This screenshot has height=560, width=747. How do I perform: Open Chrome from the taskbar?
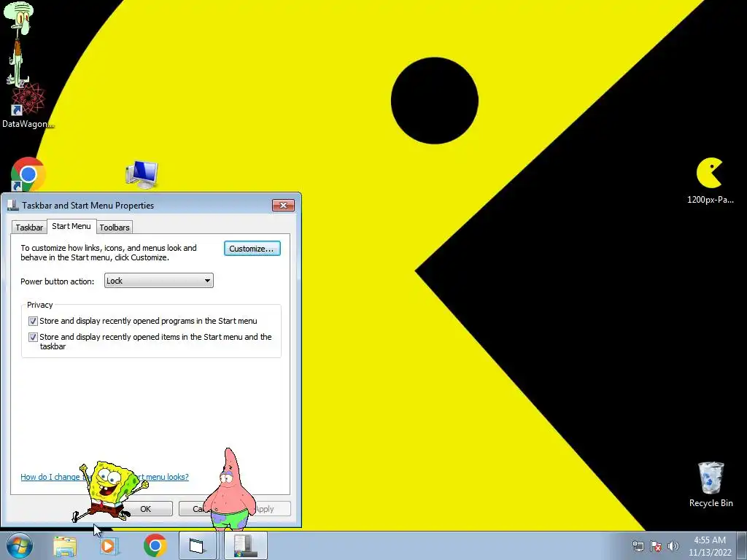[x=155, y=545]
